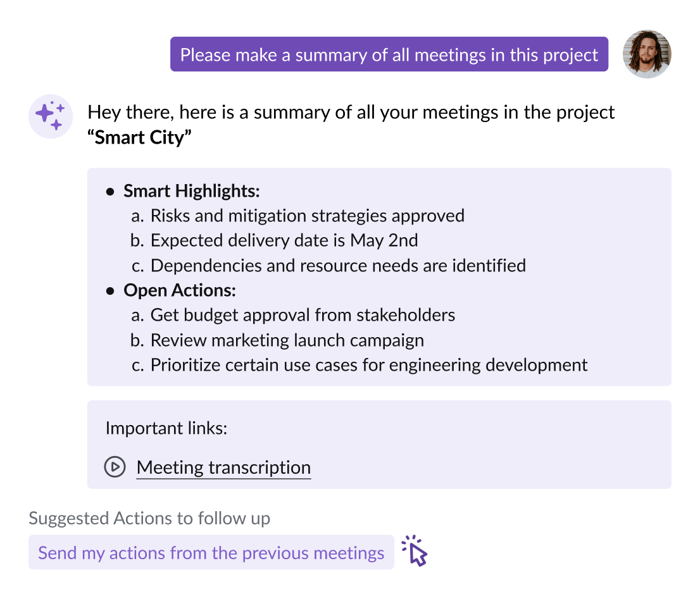Click the play icon beside Meeting transcription
The image size is (700, 599).
115,467
